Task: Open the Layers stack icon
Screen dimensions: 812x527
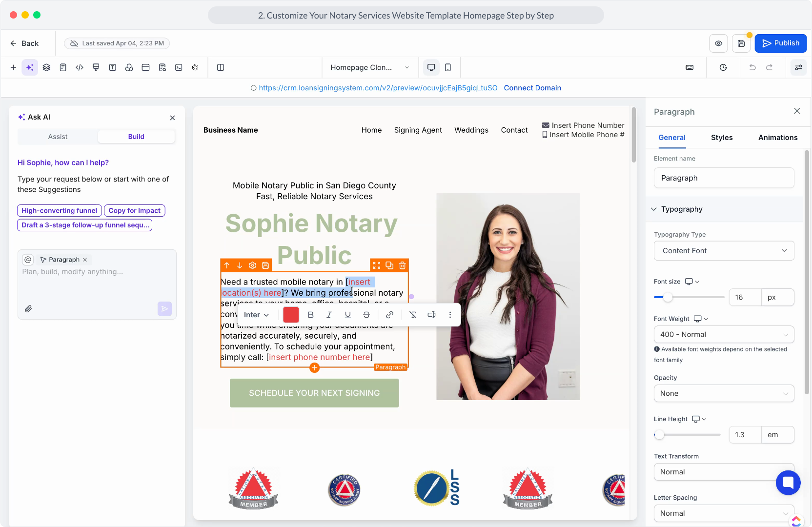Action: [46, 67]
